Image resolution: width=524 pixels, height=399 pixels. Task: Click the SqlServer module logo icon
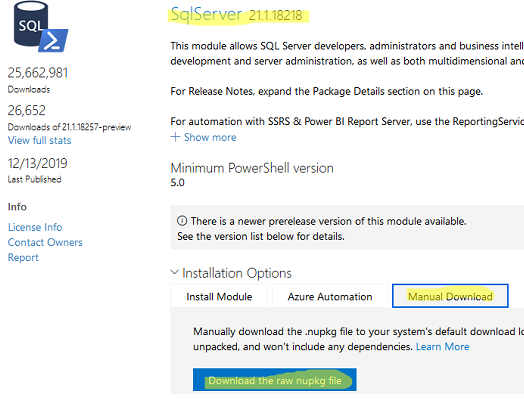[41, 27]
